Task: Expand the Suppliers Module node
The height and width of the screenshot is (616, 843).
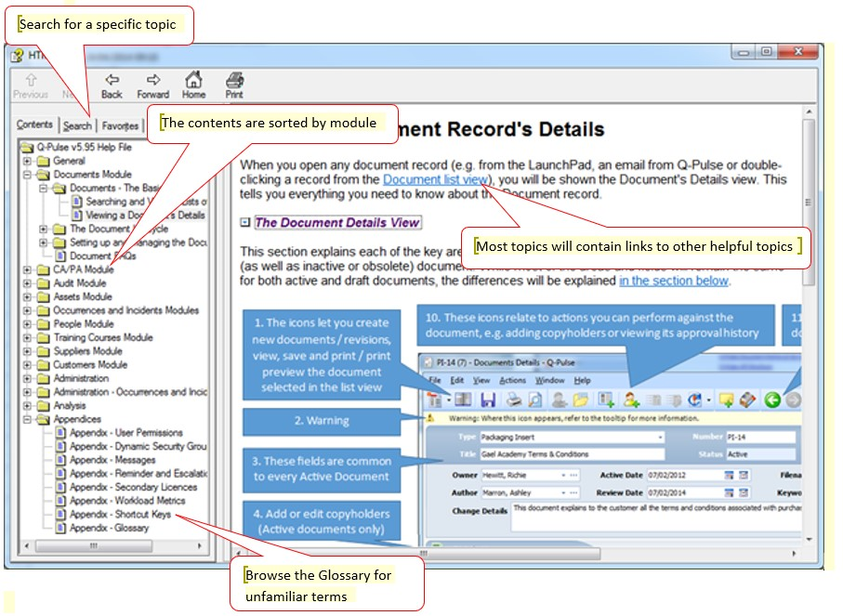Action: (27, 351)
